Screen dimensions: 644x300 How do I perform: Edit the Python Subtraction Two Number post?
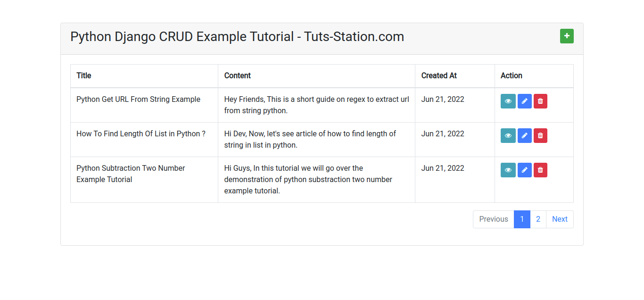click(524, 170)
